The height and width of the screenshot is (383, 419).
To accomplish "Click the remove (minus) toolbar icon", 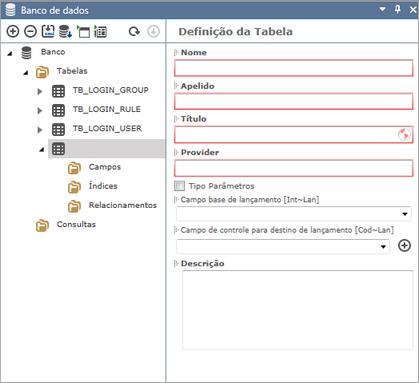I will pos(30,32).
